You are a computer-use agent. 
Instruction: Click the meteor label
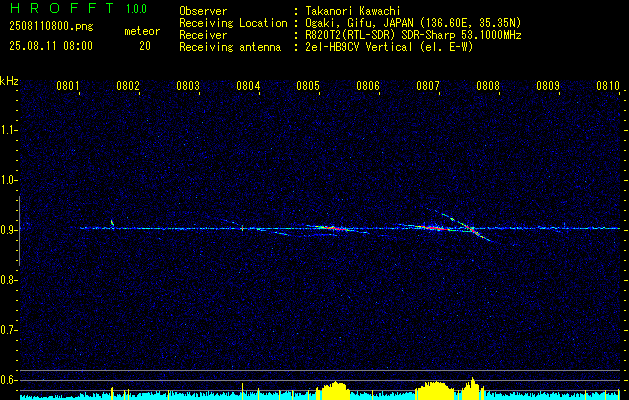[142, 31]
